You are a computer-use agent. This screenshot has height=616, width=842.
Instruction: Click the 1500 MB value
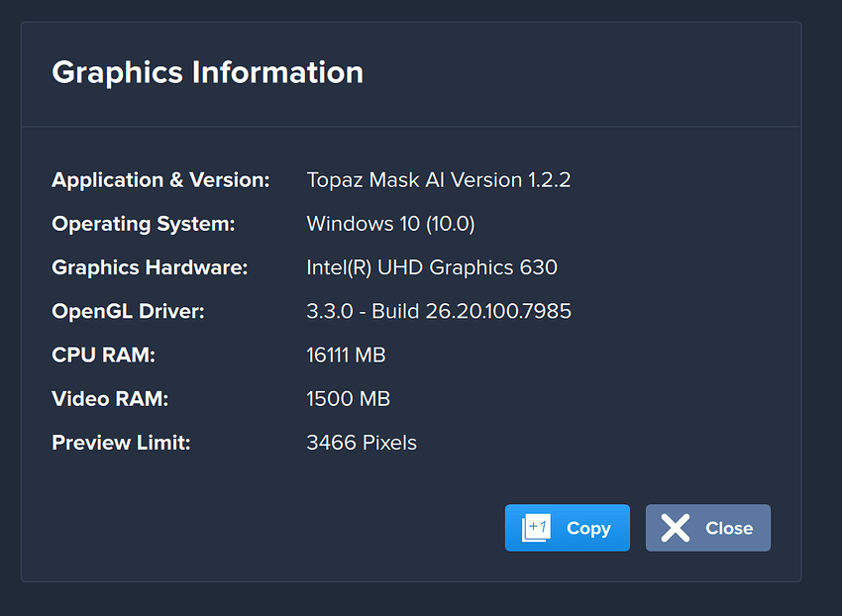[x=349, y=399]
